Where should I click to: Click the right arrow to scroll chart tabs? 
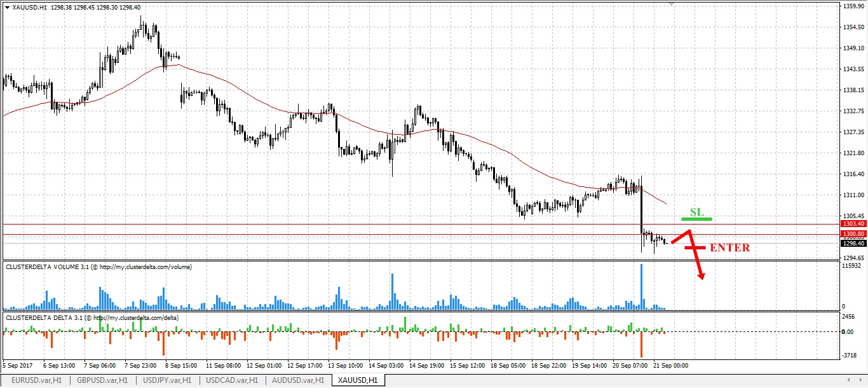point(861,380)
